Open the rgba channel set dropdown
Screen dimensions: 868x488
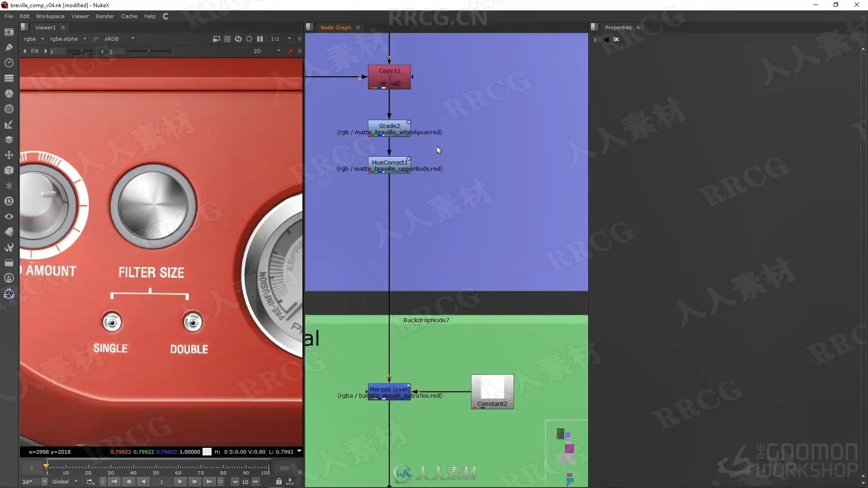[x=34, y=39]
